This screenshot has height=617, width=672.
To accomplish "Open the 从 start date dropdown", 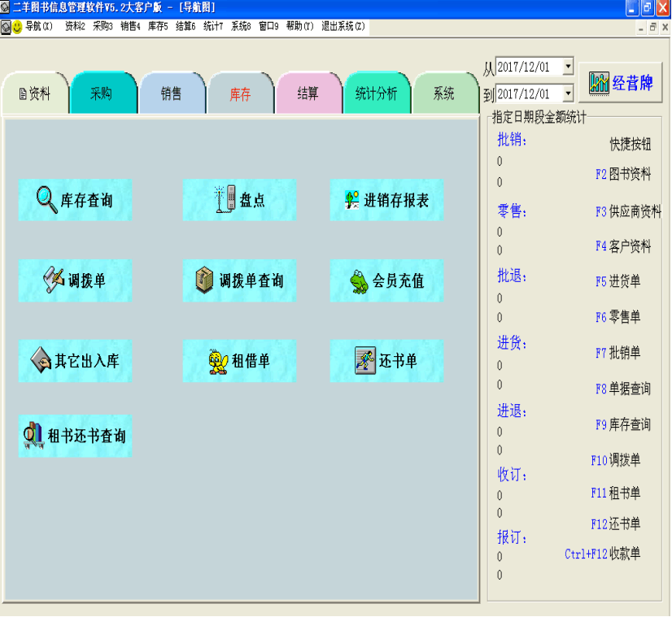I will tap(568, 67).
